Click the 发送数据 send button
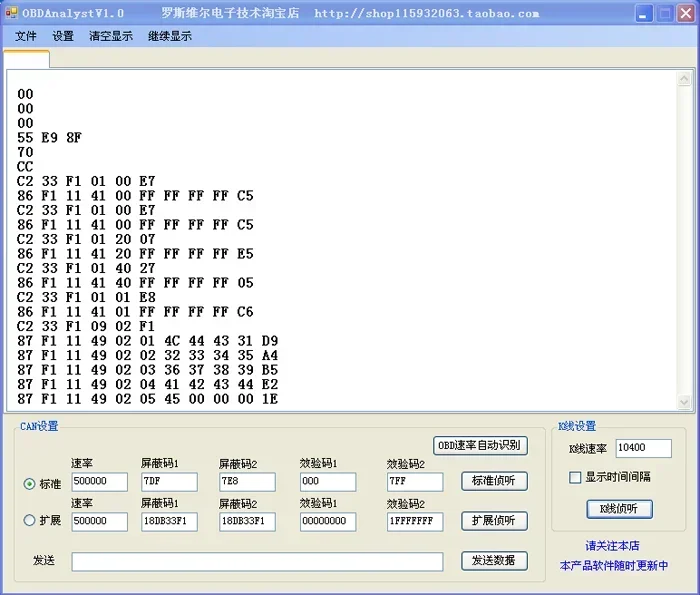The height and width of the screenshot is (595, 700). [494, 561]
